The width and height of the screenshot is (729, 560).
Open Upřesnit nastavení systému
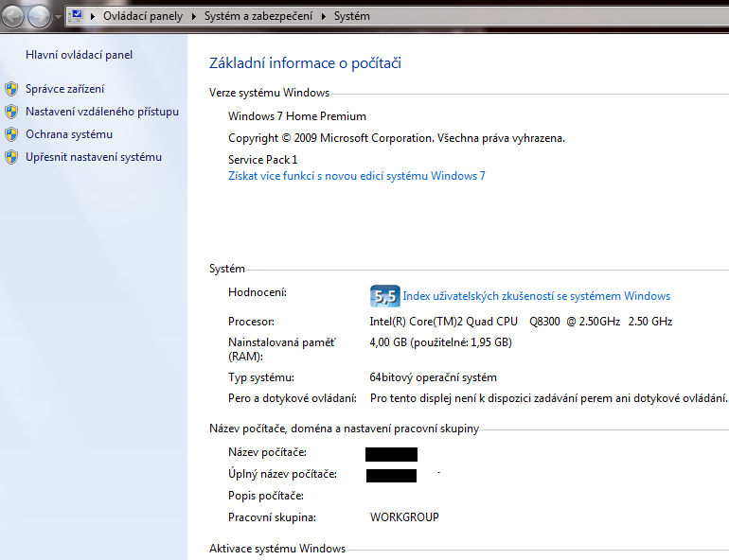coord(94,157)
